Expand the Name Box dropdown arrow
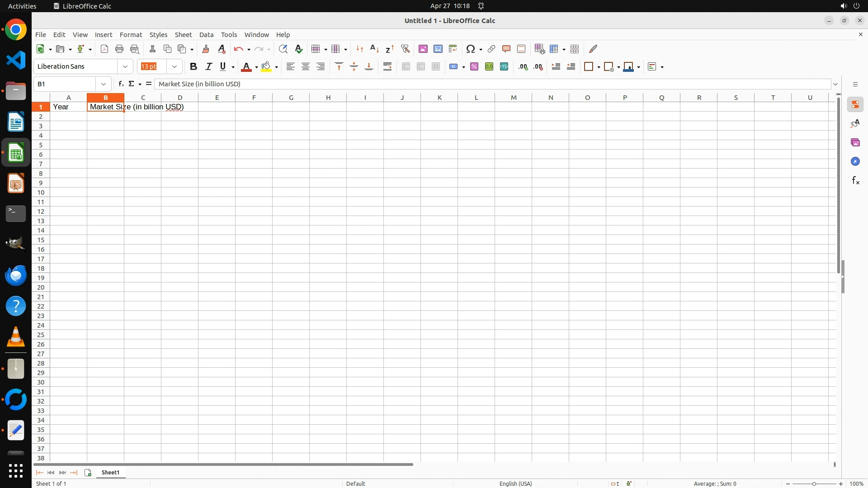Screen dimensions: 868x488 click(x=104, y=84)
